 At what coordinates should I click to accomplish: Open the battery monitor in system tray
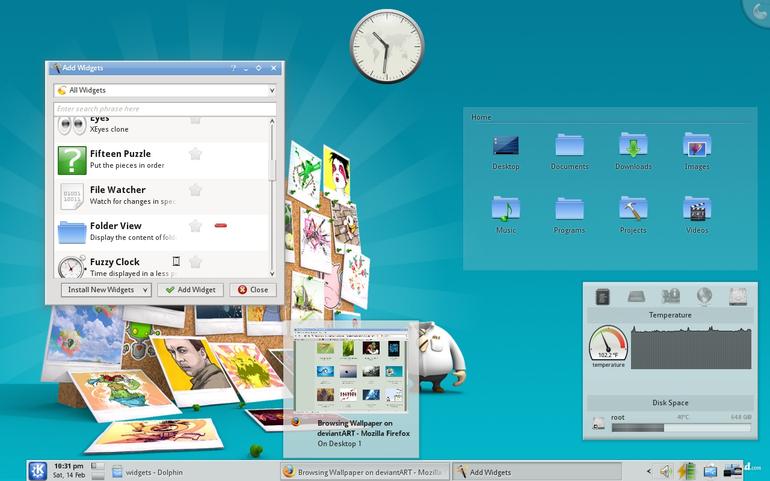(687, 471)
